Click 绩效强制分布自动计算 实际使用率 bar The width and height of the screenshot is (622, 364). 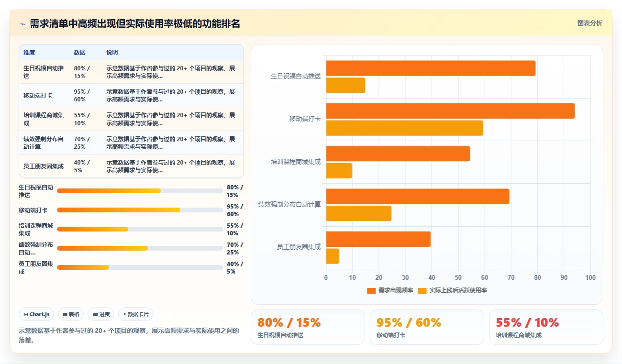(359, 213)
